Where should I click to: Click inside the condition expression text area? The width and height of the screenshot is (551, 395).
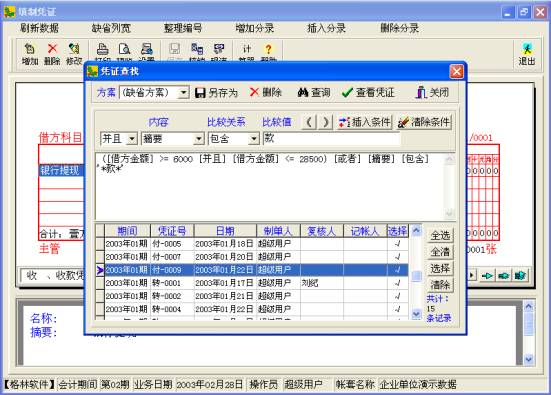point(270,186)
